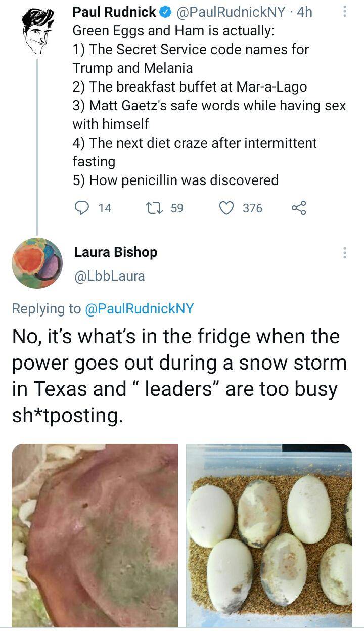Open Laura Bishop's profile avatar

click(x=37, y=263)
